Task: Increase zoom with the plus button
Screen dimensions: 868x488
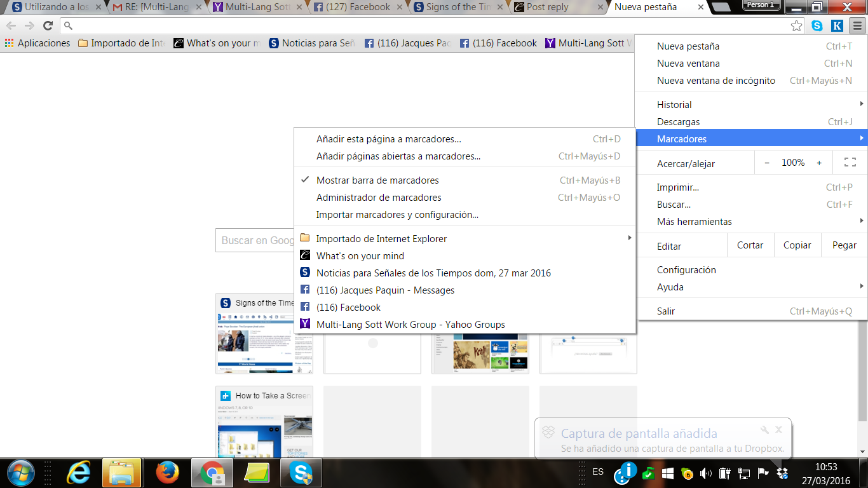Action: click(x=819, y=163)
